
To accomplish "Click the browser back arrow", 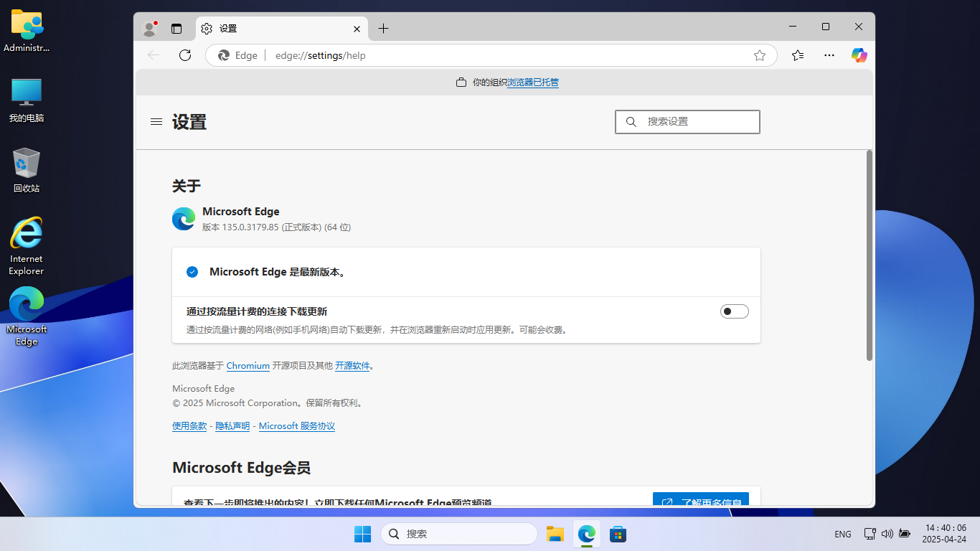I will click(x=154, y=55).
